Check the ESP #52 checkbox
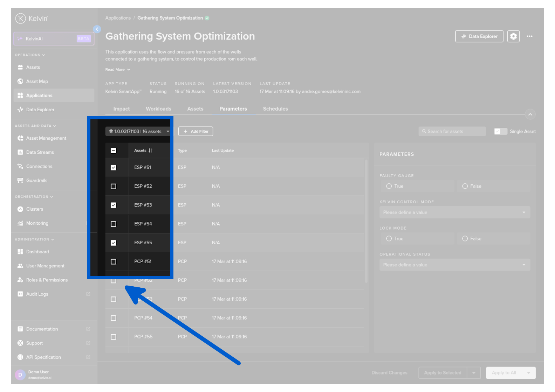This screenshot has height=392, width=555. coord(114,187)
